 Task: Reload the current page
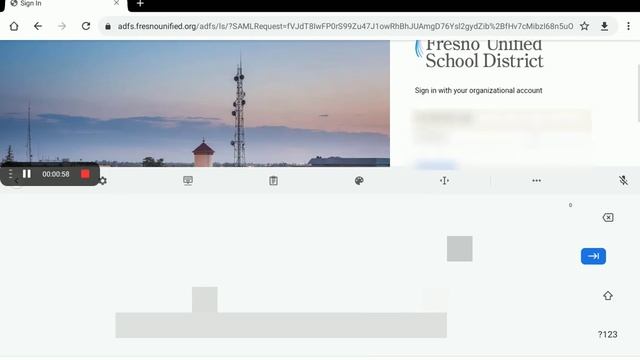tap(86, 26)
